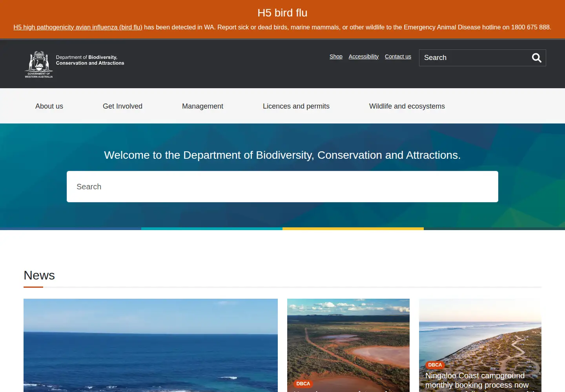Open the Licences and permits menu
565x392 pixels.
coord(296,106)
